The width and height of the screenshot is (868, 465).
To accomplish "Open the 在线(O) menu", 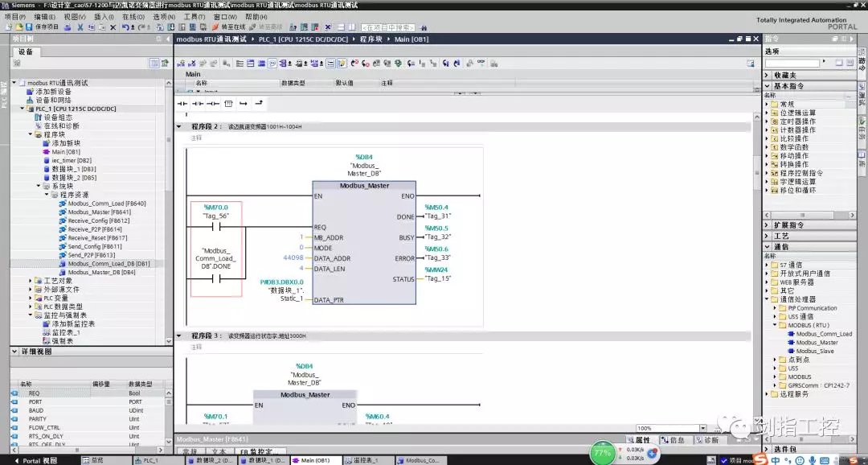I will tap(133, 16).
